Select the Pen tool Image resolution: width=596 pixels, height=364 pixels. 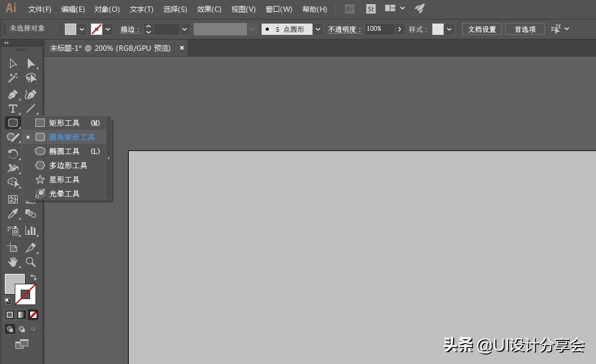[12, 94]
